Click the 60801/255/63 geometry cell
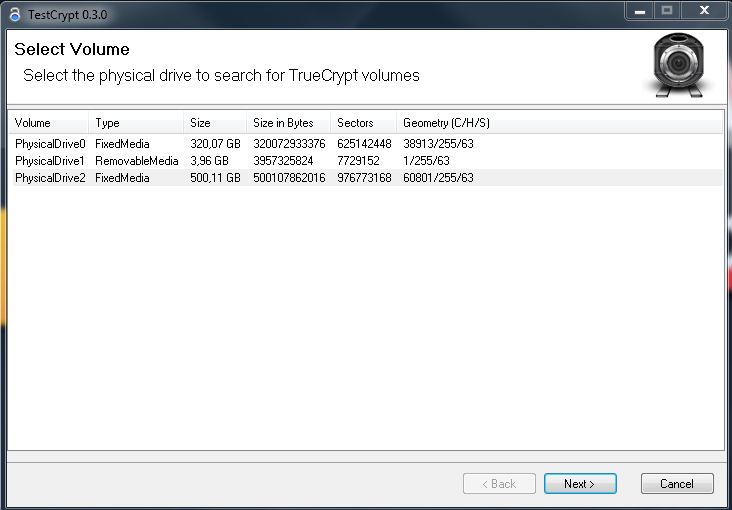This screenshot has height=510, width=732. (x=438, y=177)
